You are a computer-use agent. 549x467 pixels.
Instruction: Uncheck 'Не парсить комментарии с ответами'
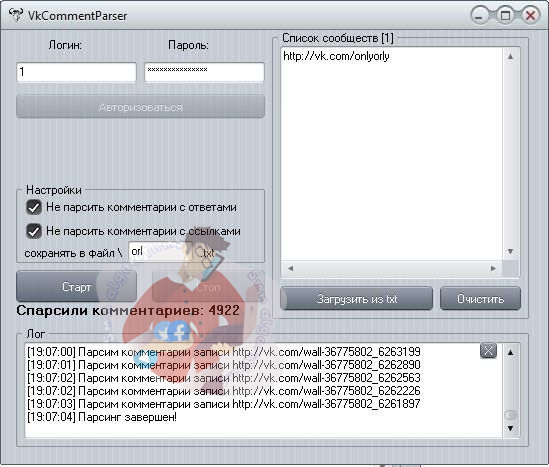(x=34, y=207)
